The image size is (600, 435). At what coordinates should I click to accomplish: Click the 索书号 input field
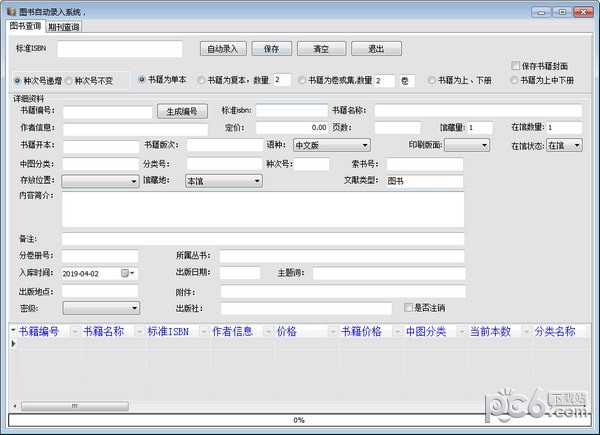(425, 164)
